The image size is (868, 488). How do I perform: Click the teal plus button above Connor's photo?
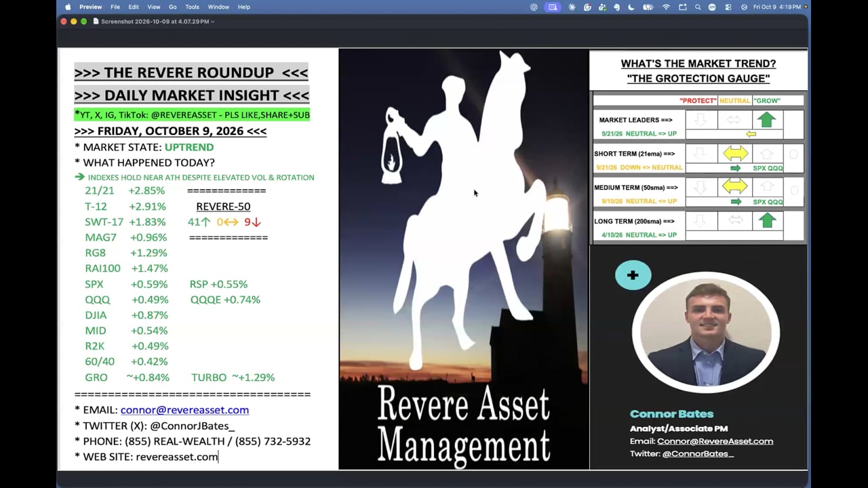[633, 275]
